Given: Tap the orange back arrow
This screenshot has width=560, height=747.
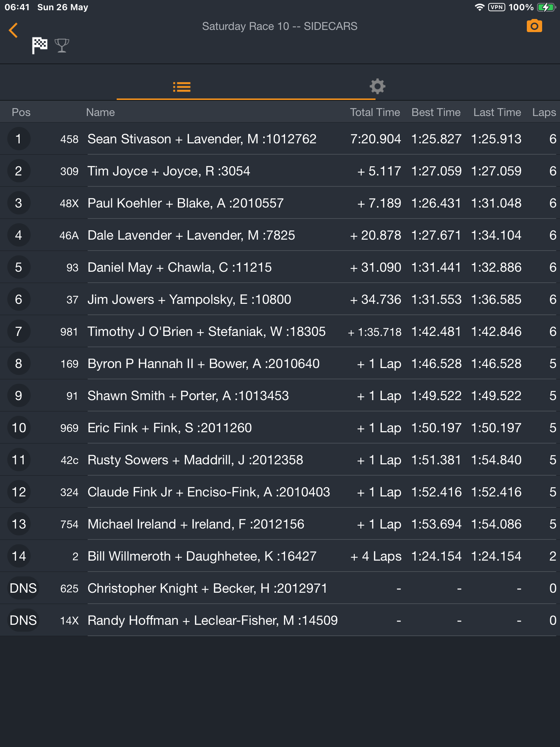Looking at the screenshot, I should coord(13,30).
